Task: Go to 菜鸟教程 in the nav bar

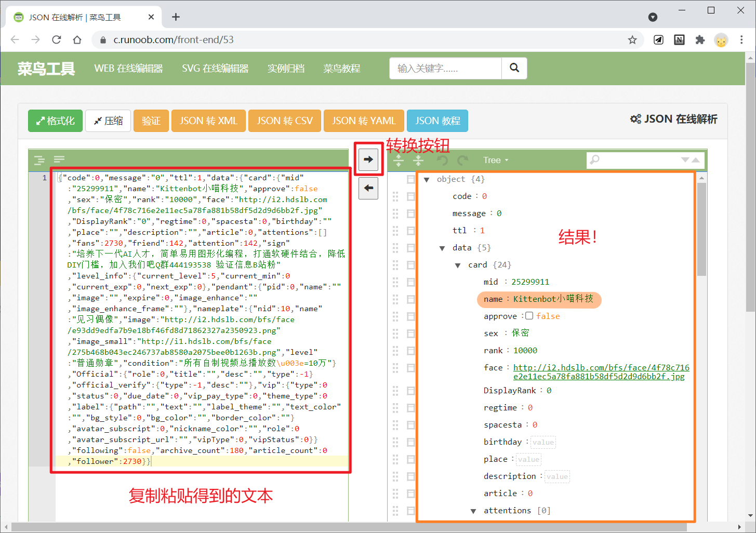Action: (342, 69)
